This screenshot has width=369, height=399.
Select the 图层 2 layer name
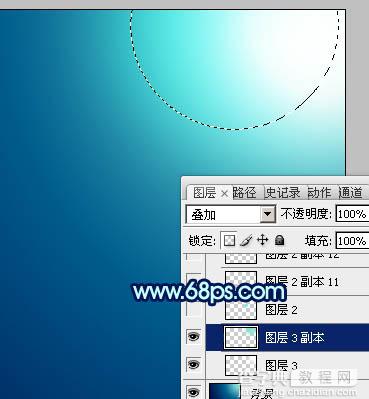coord(281,310)
